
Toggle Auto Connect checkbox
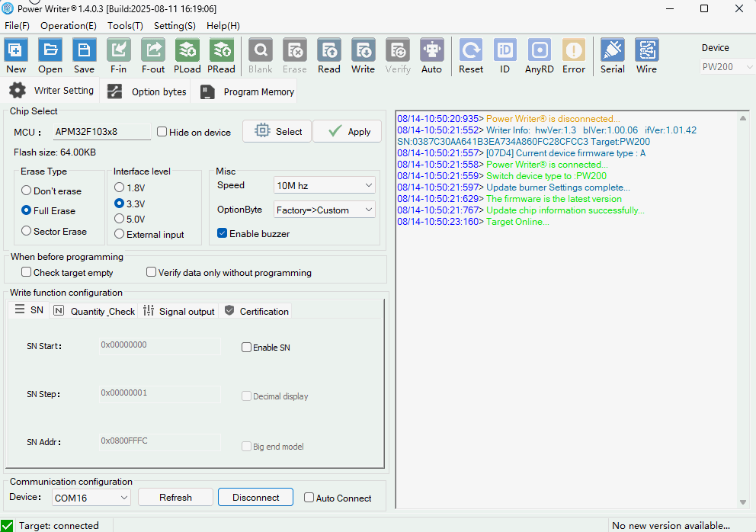click(309, 497)
